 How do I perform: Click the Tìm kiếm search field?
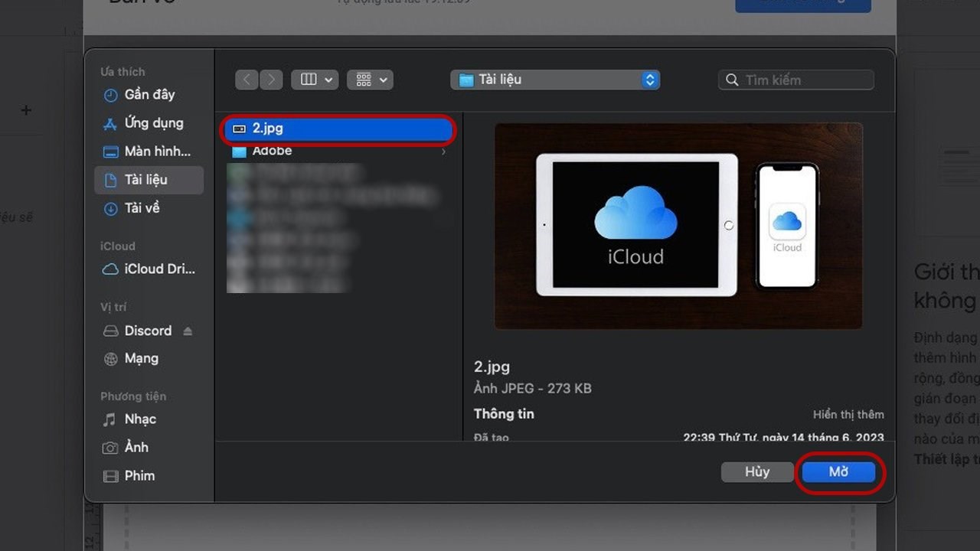point(796,80)
